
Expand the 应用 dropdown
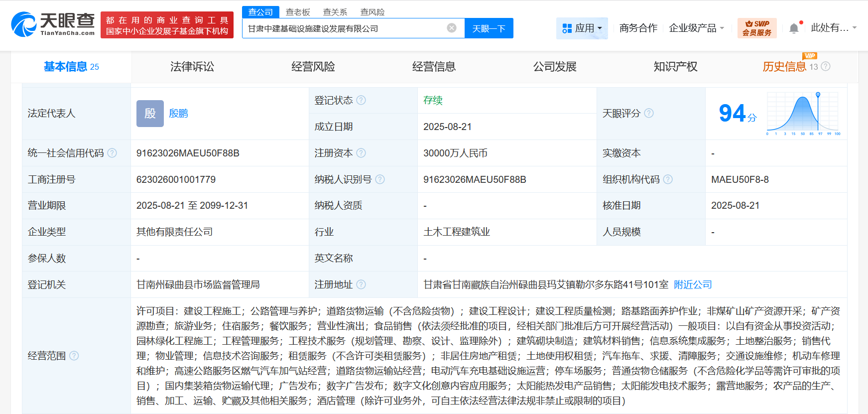click(x=582, y=28)
